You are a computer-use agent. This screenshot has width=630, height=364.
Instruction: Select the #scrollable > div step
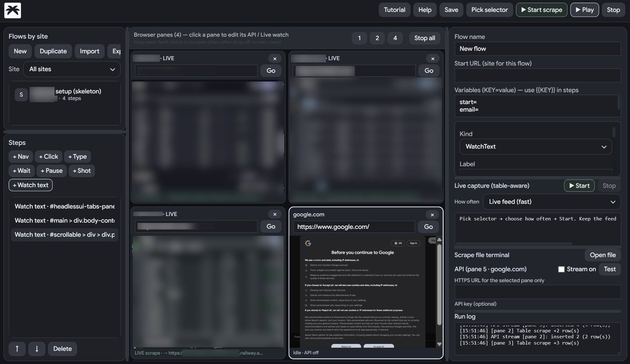[64, 234]
